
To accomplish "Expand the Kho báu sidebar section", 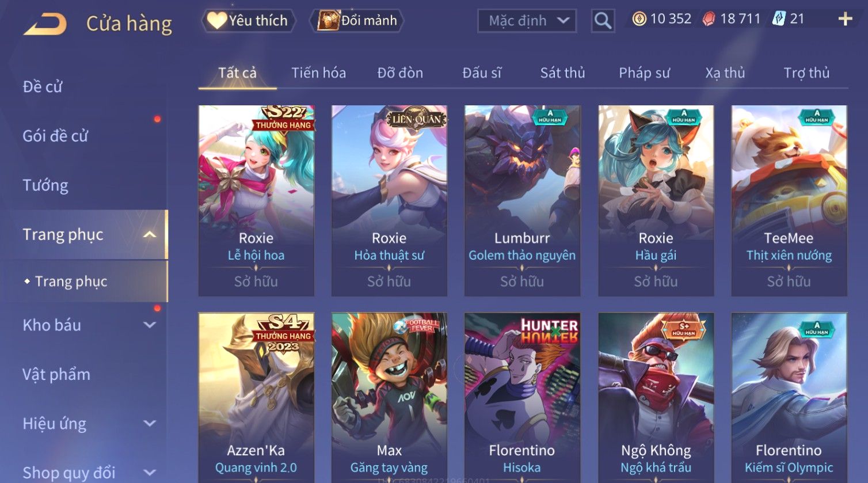I will tap(150, 325).
